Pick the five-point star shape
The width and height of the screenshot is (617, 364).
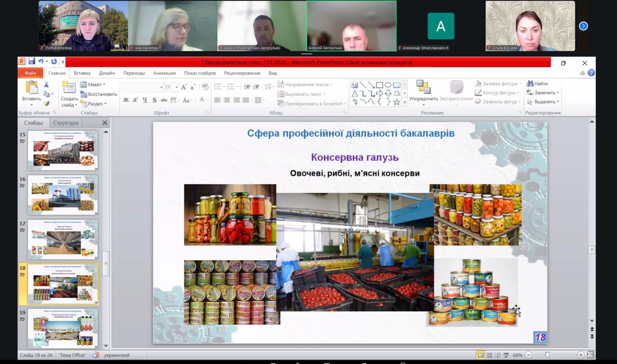396,102
